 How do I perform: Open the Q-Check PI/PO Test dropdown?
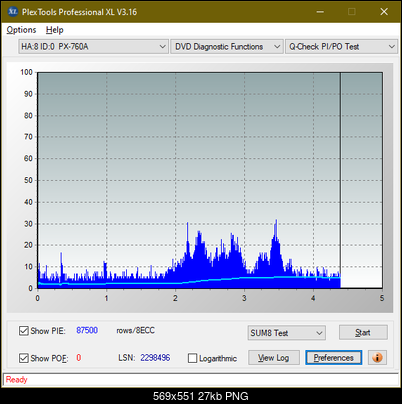tap(341, 47)
